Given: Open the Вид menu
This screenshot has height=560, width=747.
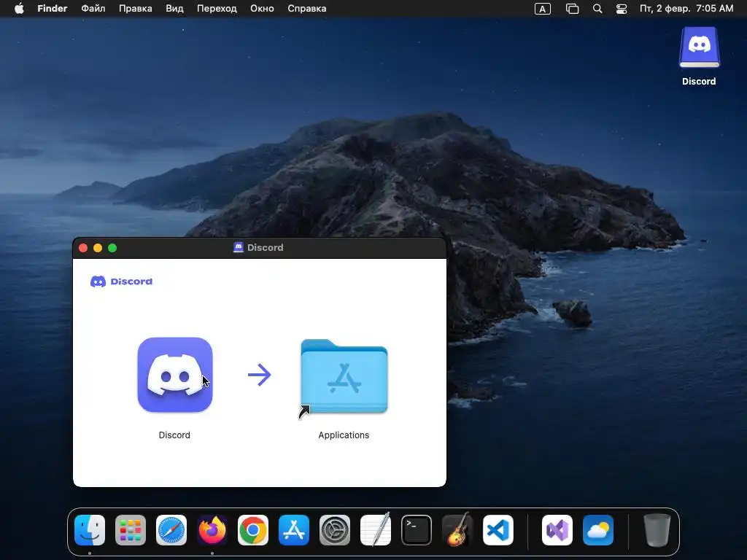Looking at the screenshot, I should point(174,9).
